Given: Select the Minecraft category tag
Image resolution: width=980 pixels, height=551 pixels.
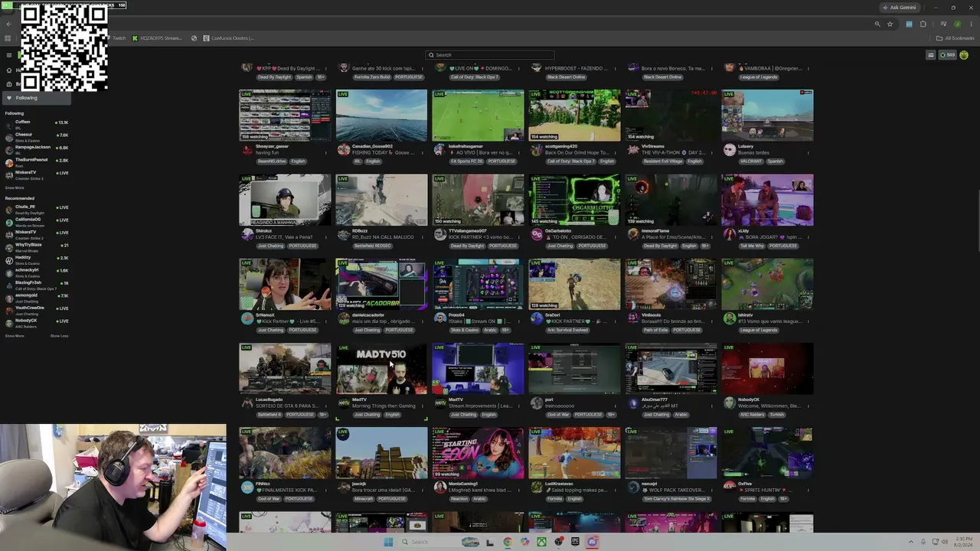Looking at the screenshot, I should [x=362, y=499].
